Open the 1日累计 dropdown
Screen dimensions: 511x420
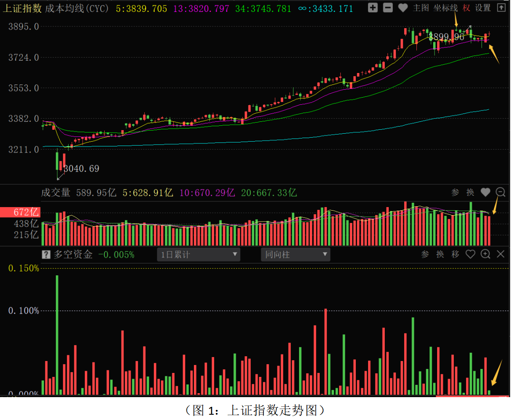(x=199, y=255)
